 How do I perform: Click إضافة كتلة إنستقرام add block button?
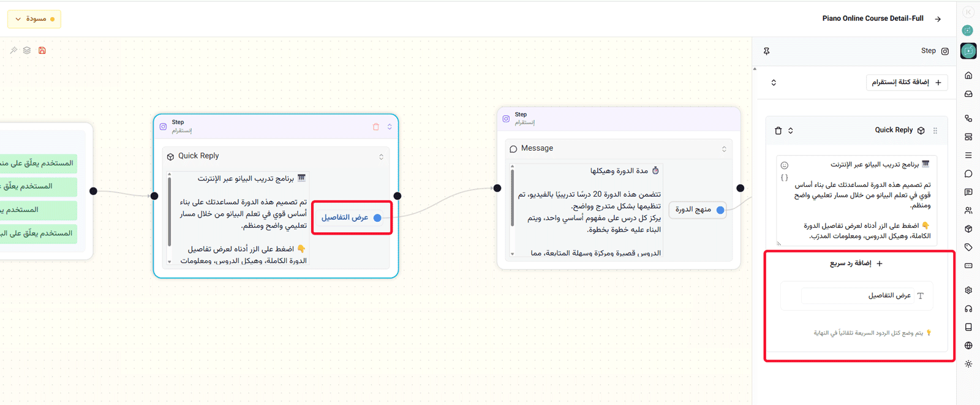[907, 82]
